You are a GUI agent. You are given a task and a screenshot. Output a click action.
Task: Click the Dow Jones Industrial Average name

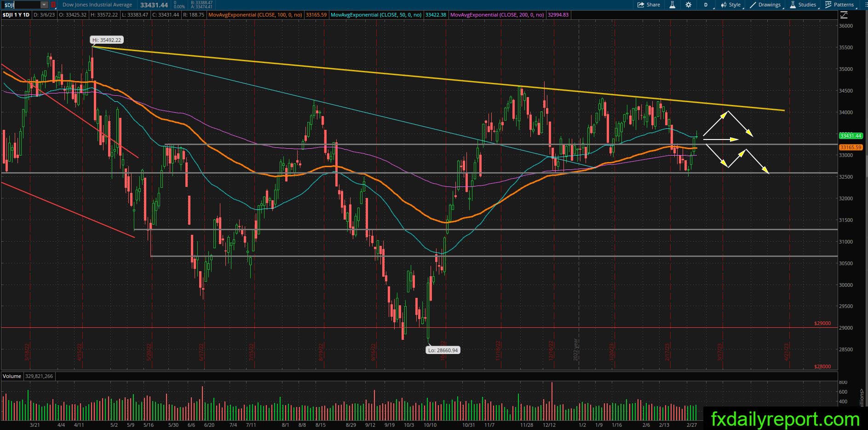tap(97, 5)
